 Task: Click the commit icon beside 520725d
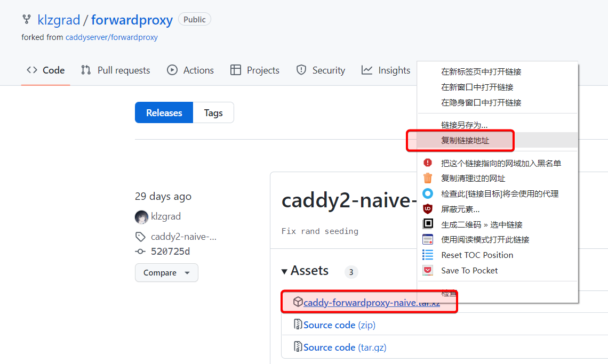(140, 252)
